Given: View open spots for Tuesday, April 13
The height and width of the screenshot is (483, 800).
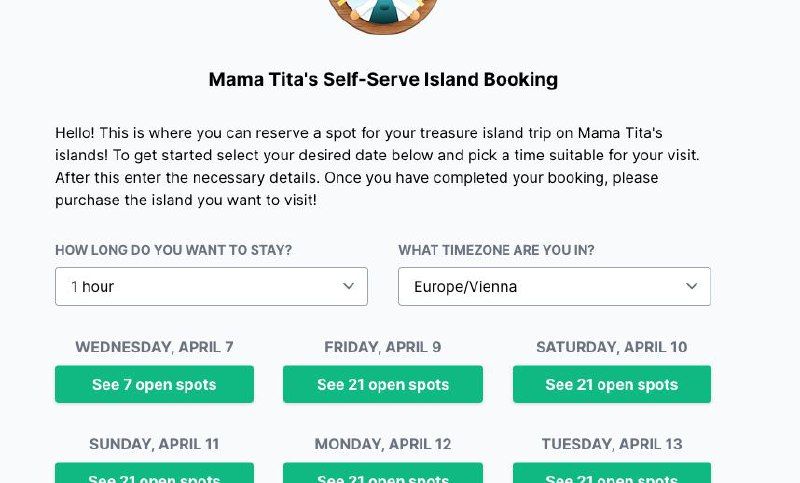Looking at the screenshot, I should point(612,474).
